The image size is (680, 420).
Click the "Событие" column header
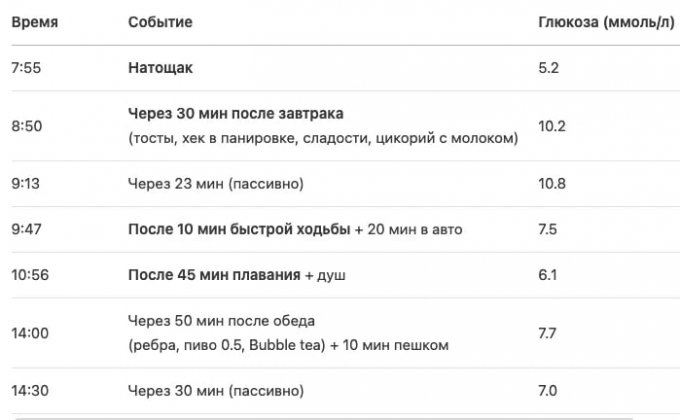pos(160,22)
